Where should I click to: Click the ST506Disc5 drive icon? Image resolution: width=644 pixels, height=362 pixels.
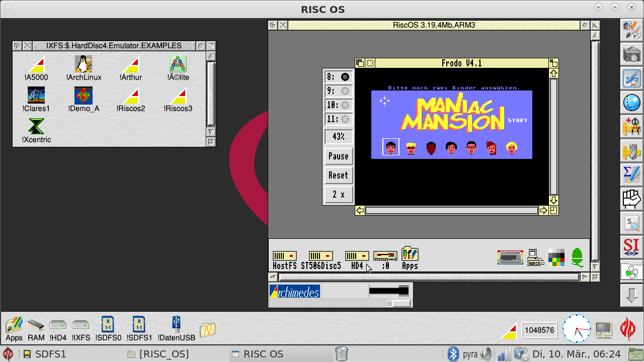tap(320, 256)
